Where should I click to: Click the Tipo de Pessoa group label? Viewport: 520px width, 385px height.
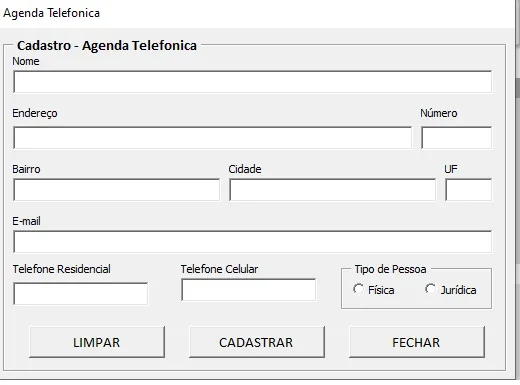[x=390, y=269]
